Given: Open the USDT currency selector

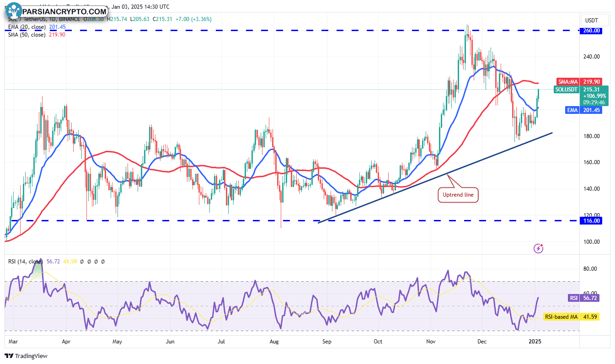Looking at the screenshot, I should tap(595, 20).
